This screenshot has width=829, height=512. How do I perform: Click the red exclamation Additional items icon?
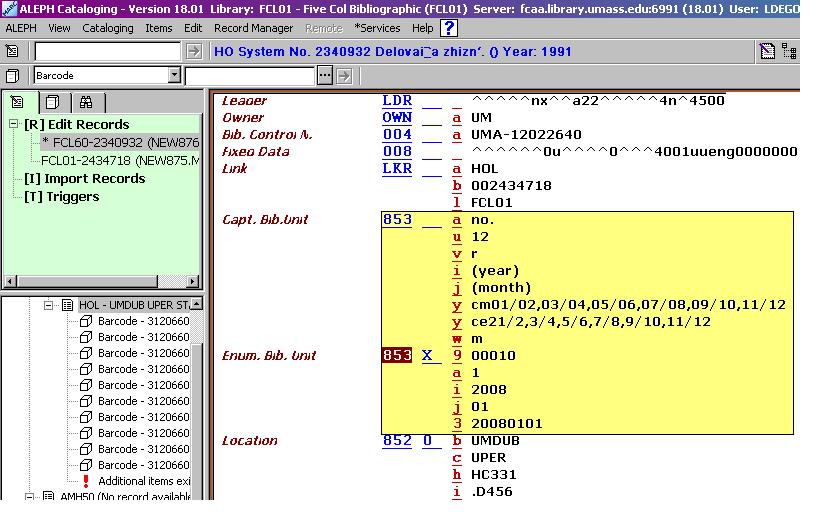pos(85,481)
